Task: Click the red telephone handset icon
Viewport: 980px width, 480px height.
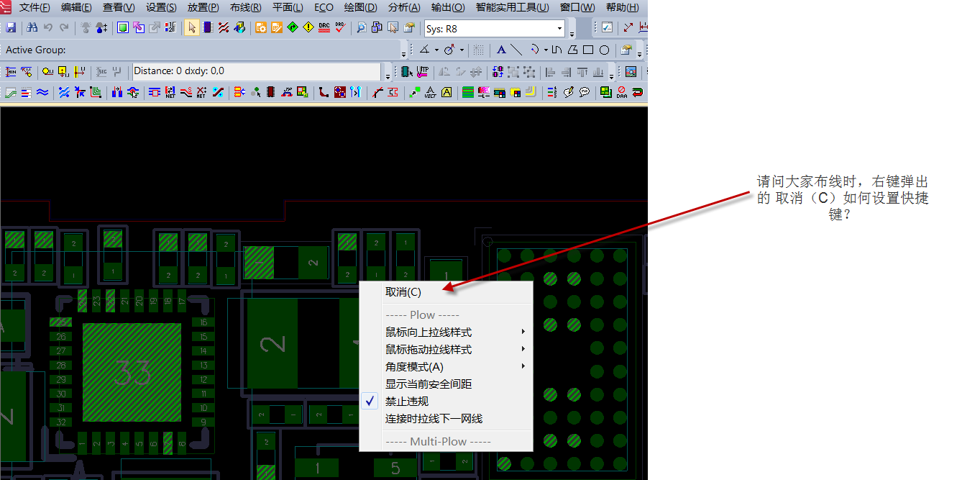Action: click(x=324, y=92)
